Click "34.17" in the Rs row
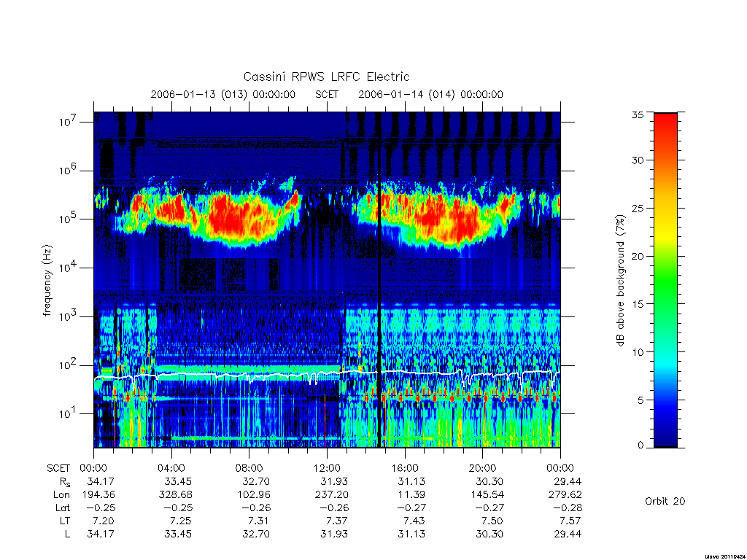The image size is (747, 560). pos(101,482)
